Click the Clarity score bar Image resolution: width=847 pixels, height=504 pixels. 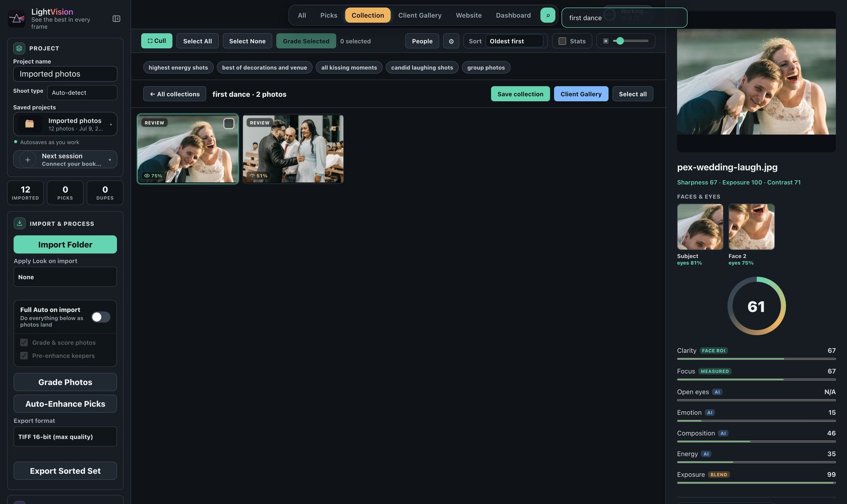point(756,359)
